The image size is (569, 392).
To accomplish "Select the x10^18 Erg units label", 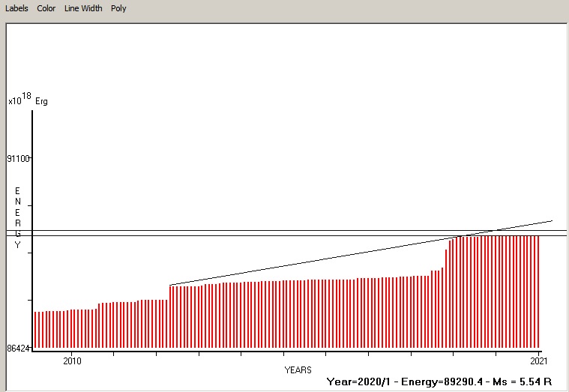I will 28,100.
